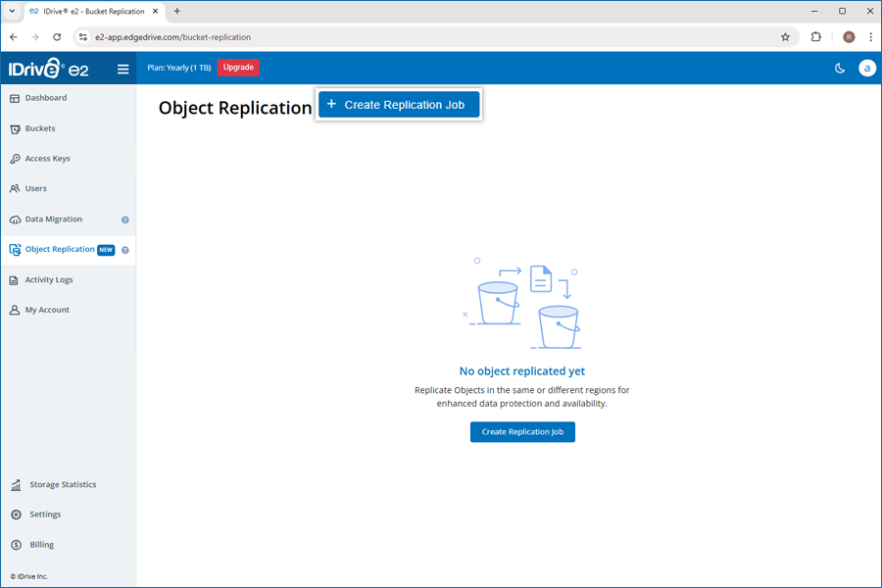Collapse sidebar with hamburger menu icon

122,70
